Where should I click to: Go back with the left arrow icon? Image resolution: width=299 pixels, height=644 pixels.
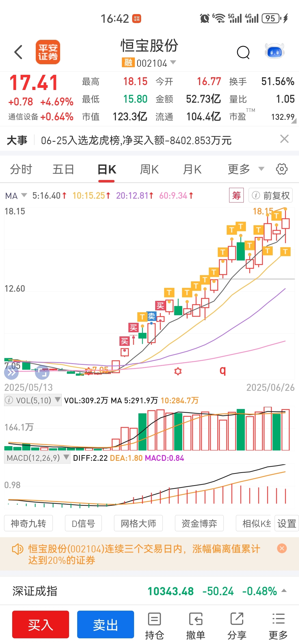point(18,52)
